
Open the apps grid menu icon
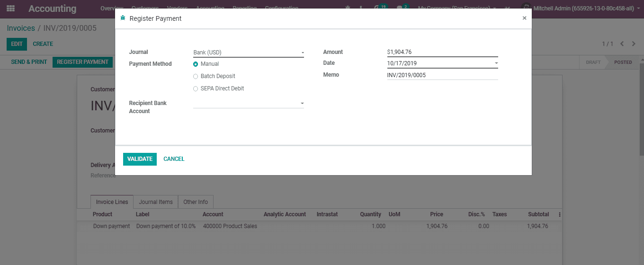[10, 9]
